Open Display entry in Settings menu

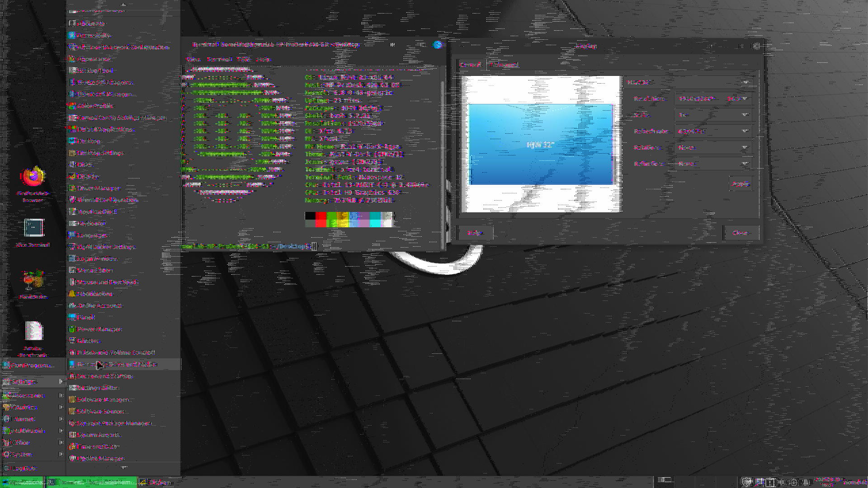123,176
